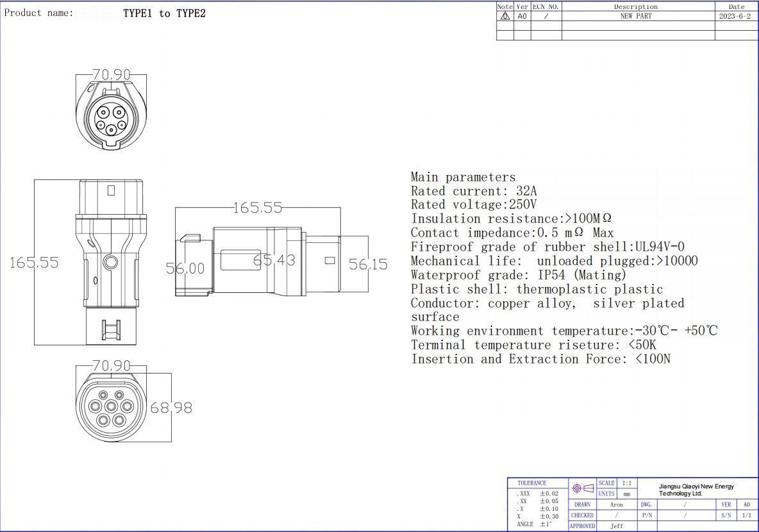Click the vertical adapter side view drawing
This screenshot has width=759, height=532.
(111, 263)
